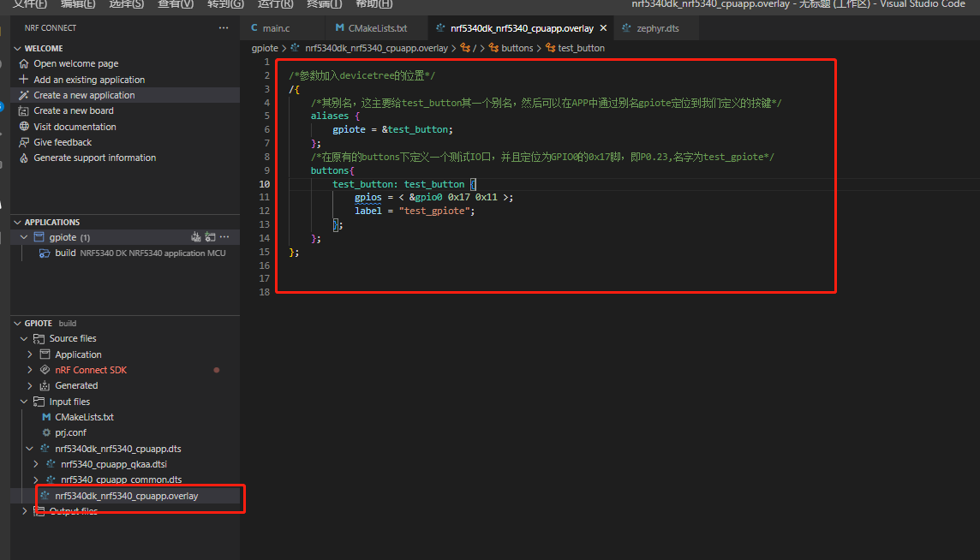
Task: Open the 选择(S) menu
Action: pos(126,3)
